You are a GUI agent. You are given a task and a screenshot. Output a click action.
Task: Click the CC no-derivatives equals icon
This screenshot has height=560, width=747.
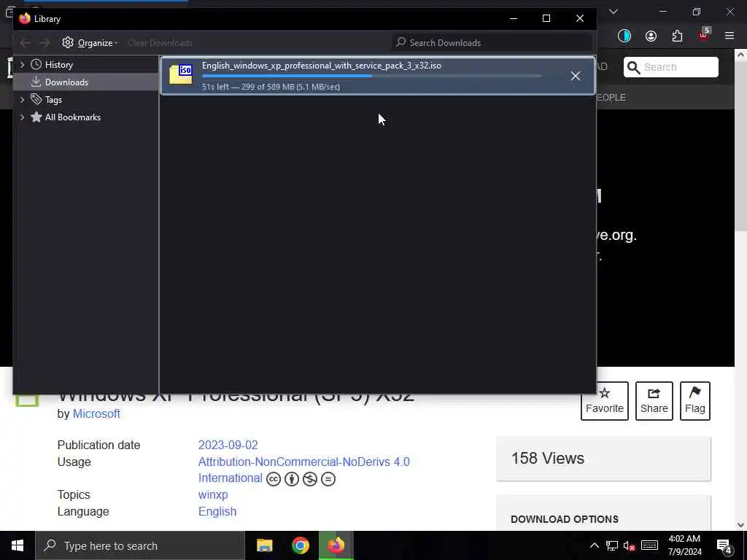328,479
